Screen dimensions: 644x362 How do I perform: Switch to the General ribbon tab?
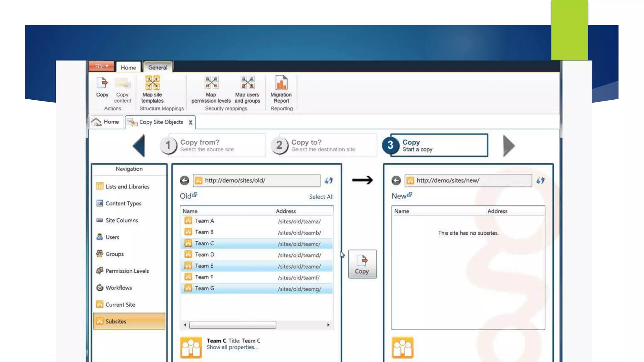(158, 67)
